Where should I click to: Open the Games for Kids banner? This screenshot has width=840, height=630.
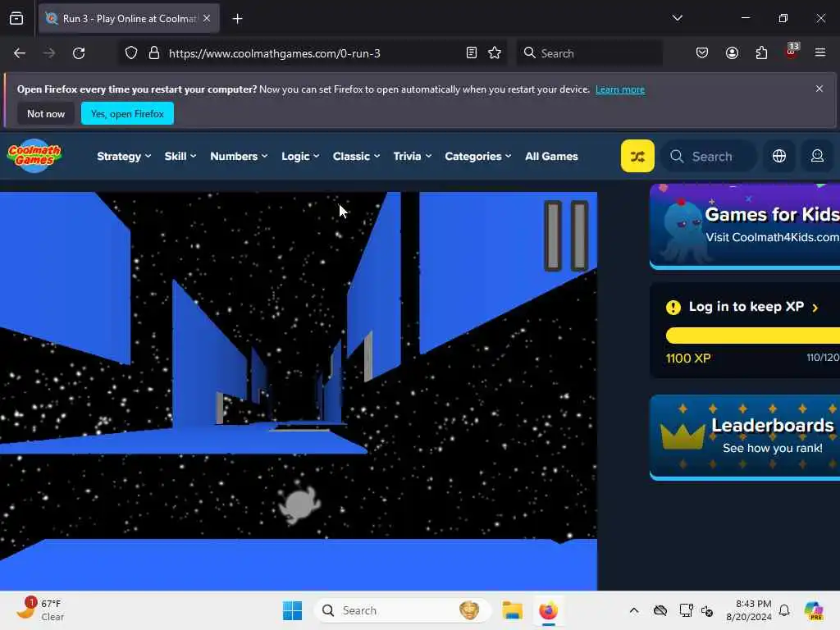[x=745, y=226]
